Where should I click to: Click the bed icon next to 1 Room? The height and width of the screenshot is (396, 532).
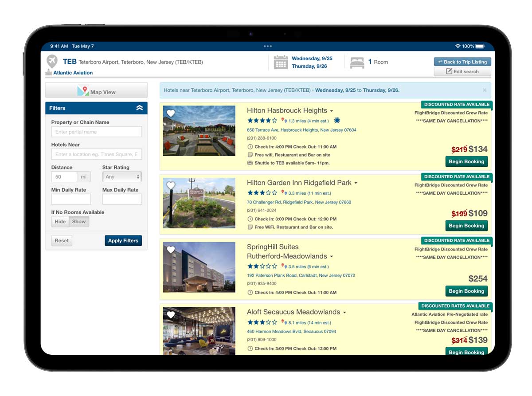pos(357,63)
